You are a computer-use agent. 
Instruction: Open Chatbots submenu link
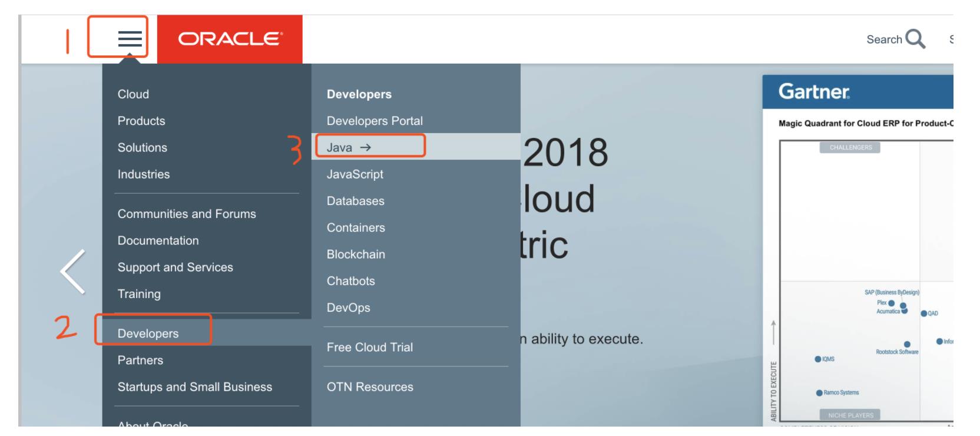pos(351,281)
